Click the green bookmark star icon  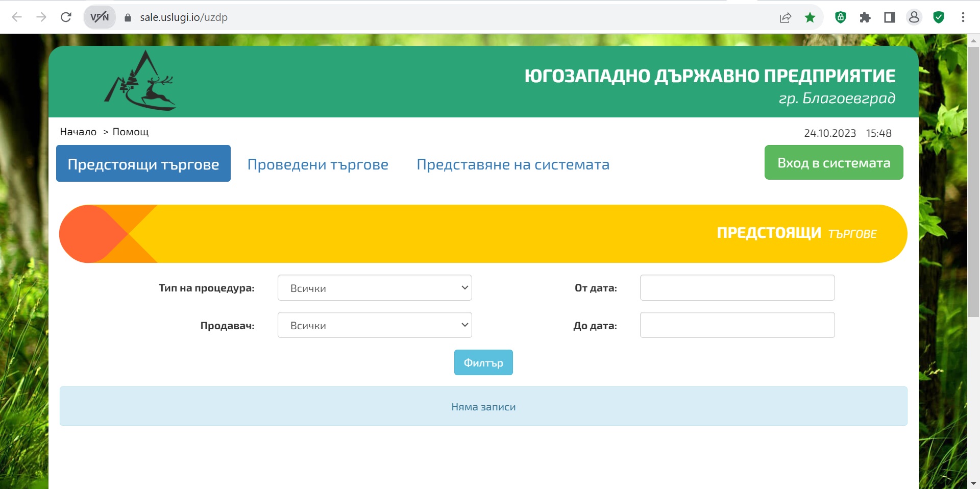(810, 17)
